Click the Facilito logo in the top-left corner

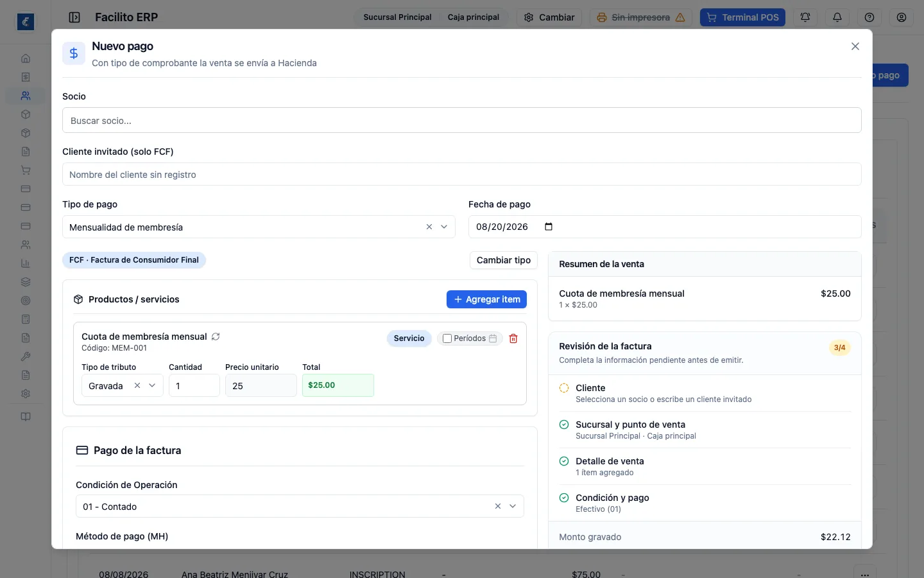coord(26,22)
